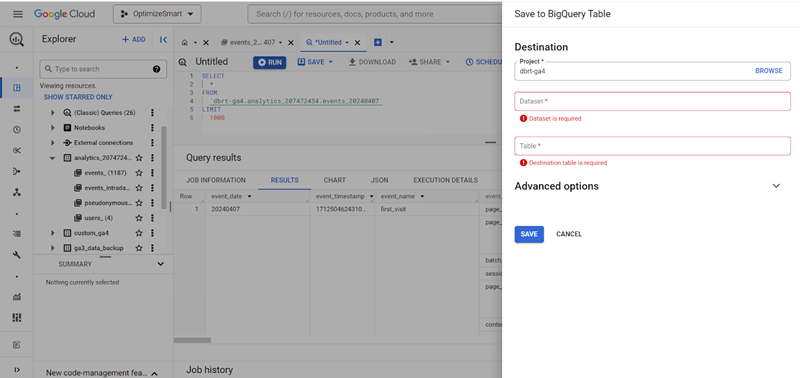The height and width of the screenshot is (378, 800).
Task: Close the *Untitled query tab
Action: (357, 43)
